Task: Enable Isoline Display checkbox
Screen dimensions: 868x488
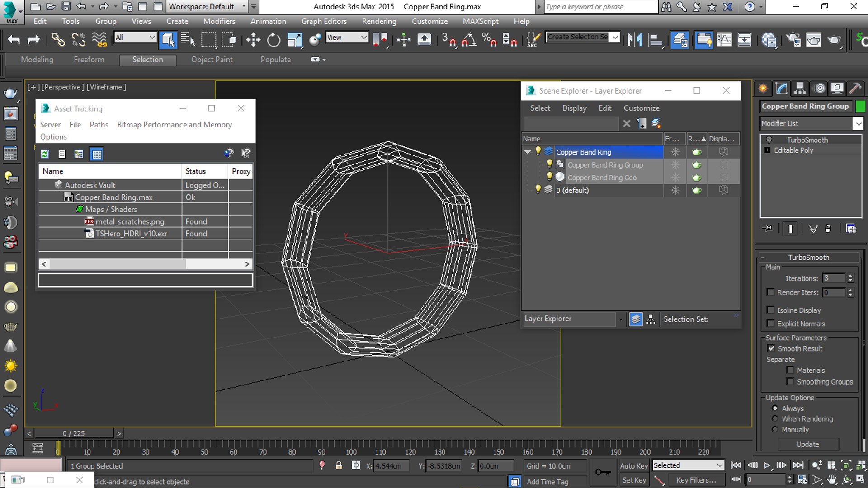Action: click(770, 310)
